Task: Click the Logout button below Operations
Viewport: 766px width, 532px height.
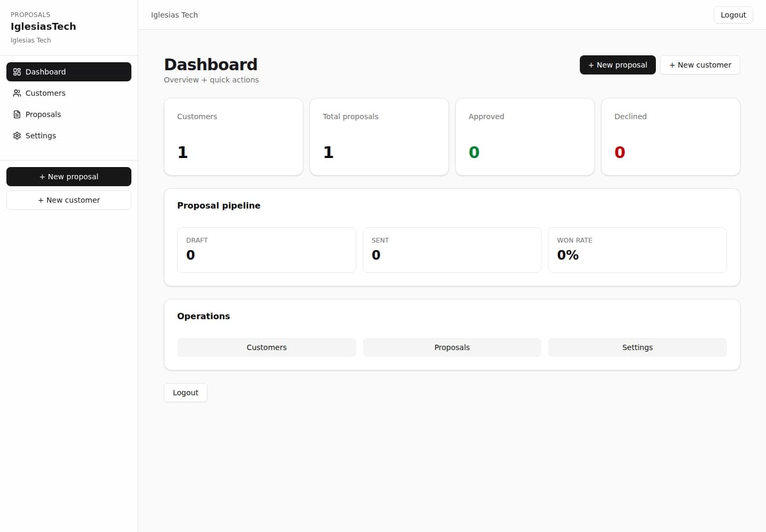Action: [x=186, y=393]
